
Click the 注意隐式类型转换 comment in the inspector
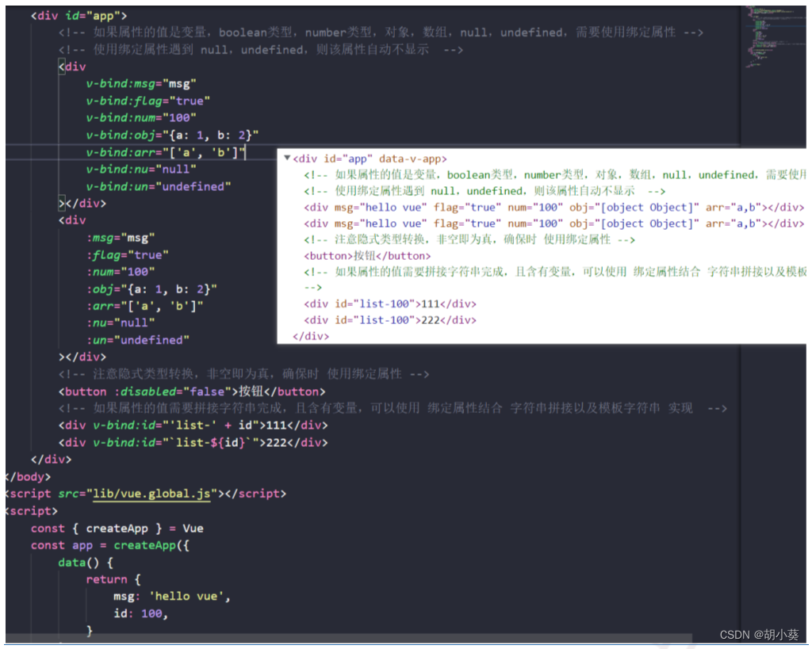pos(469,239)
